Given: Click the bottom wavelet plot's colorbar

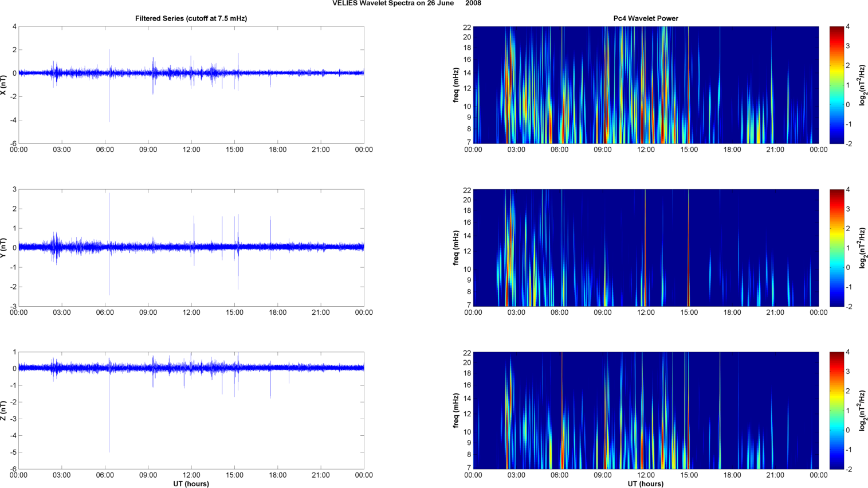Looking at the screenshot, I should point(836,411).
